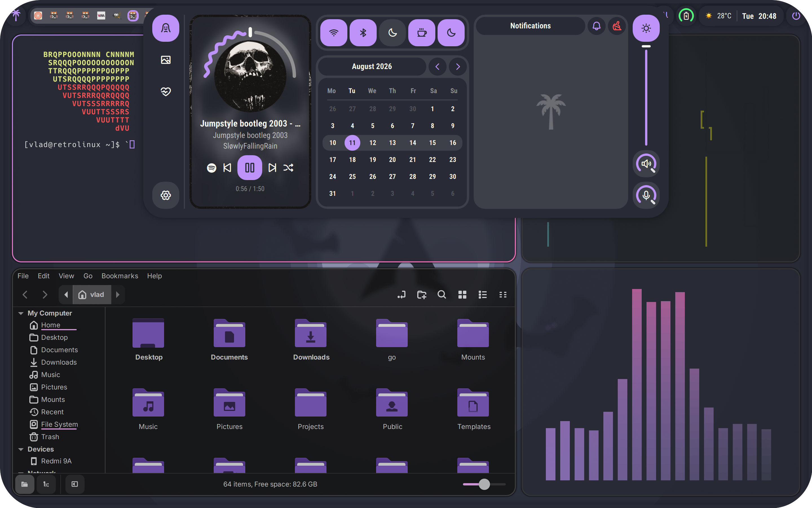The width and height of the screenshot is (812, 508).
Task: Click the Spotify icon in the media player
Action: pos(211,168)
